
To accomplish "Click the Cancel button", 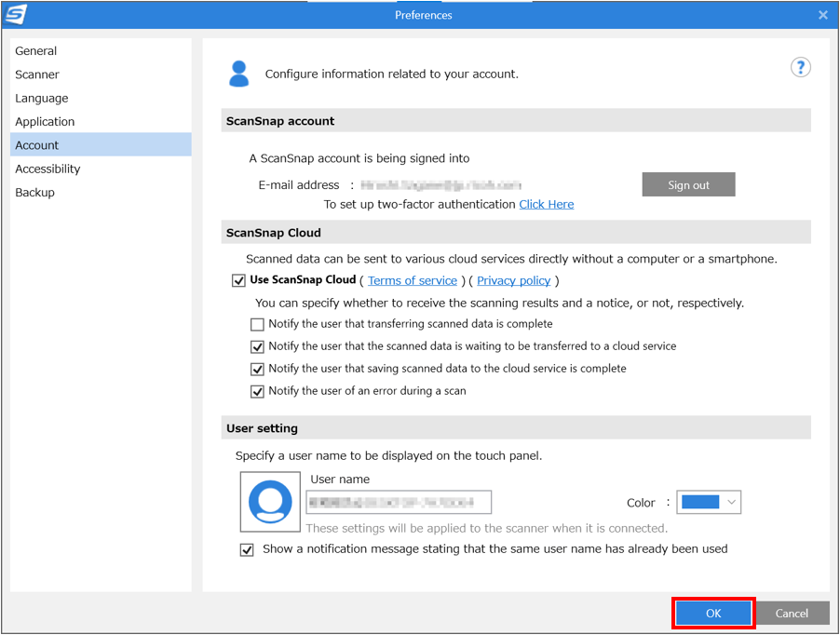I will tap(792, 613).
